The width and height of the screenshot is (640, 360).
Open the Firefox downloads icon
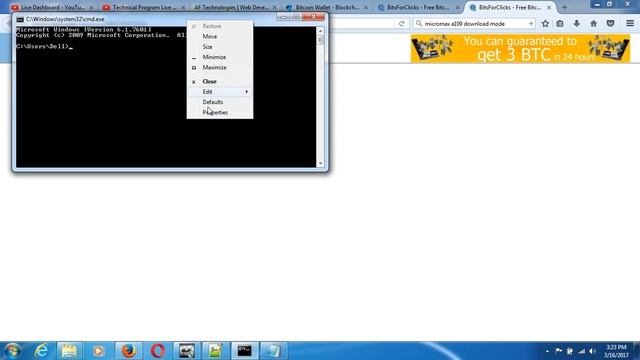(x=577, y=24)
